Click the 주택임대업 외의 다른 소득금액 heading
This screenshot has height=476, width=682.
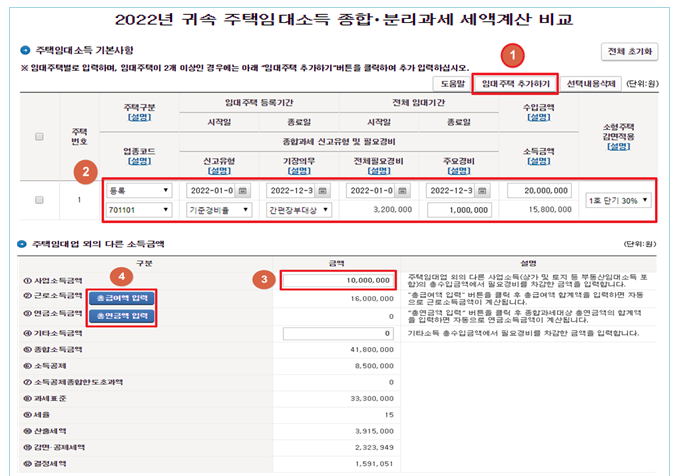click(x=98, y=244)
